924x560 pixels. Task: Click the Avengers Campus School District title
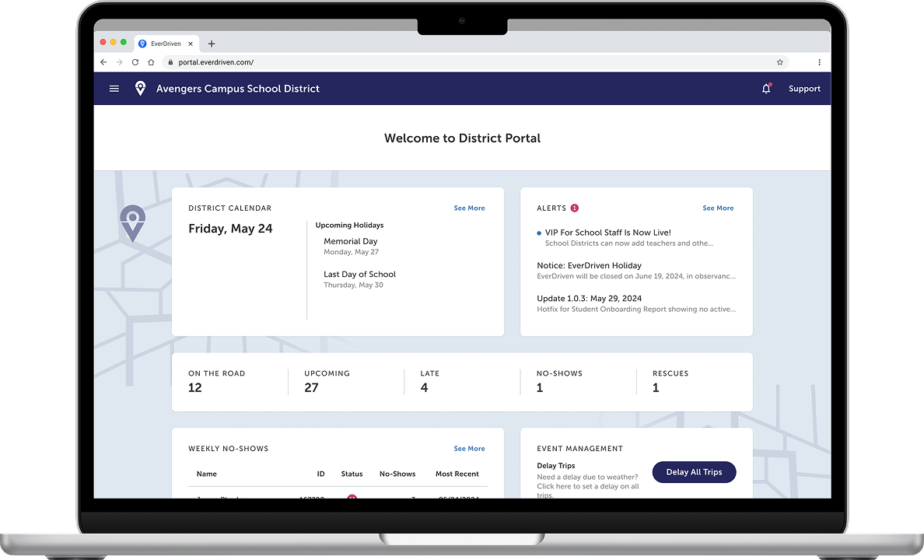[237, 89]
